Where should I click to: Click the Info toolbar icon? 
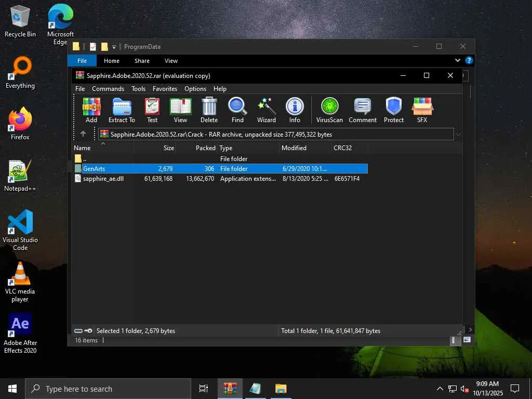coord(295,110)
